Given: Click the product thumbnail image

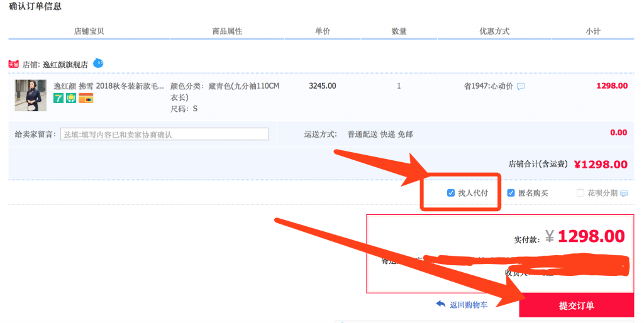Looking at the screenshot, I should (30, 96).
